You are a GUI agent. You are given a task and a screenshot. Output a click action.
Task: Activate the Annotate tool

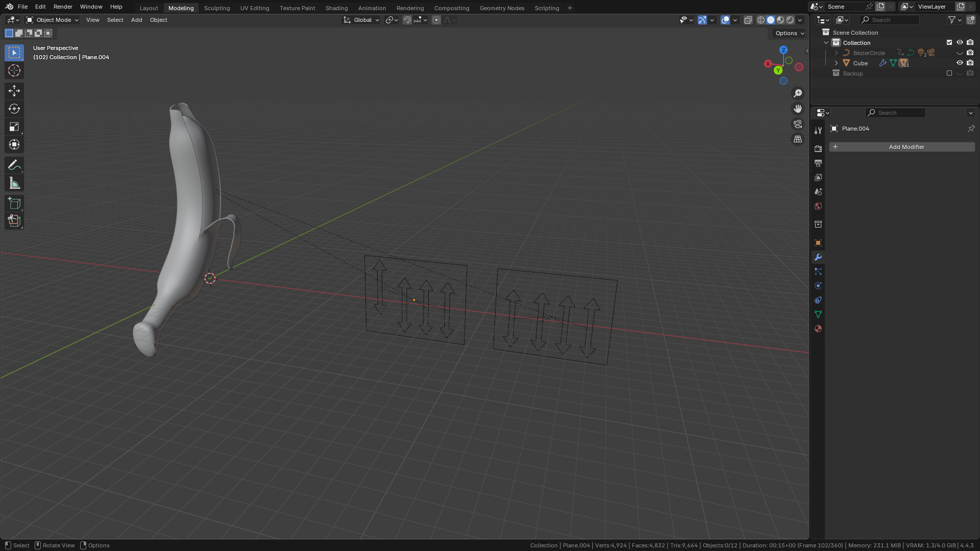pos(14,165)
